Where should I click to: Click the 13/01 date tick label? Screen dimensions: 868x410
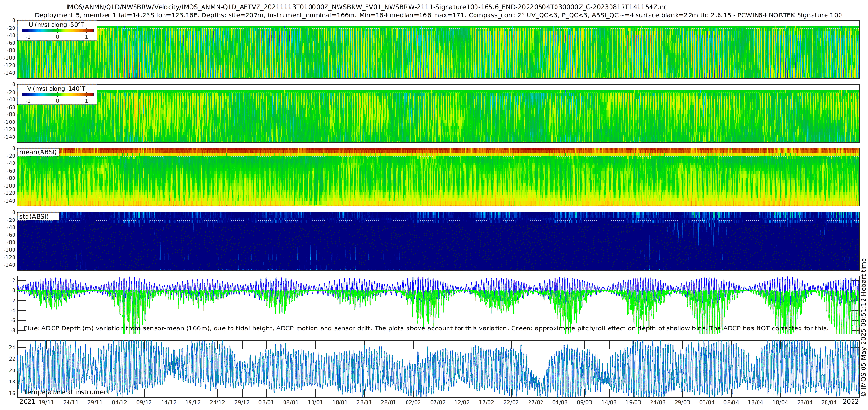pos(315,402)
